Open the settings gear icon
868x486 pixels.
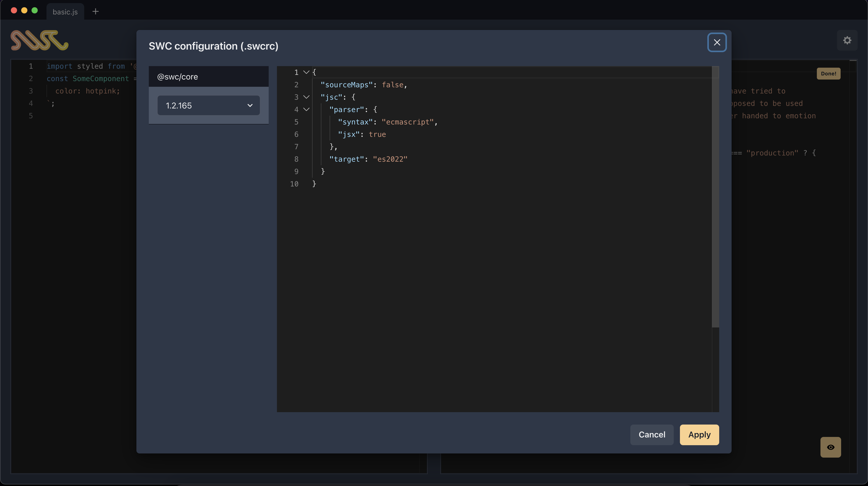coord(847,41)
